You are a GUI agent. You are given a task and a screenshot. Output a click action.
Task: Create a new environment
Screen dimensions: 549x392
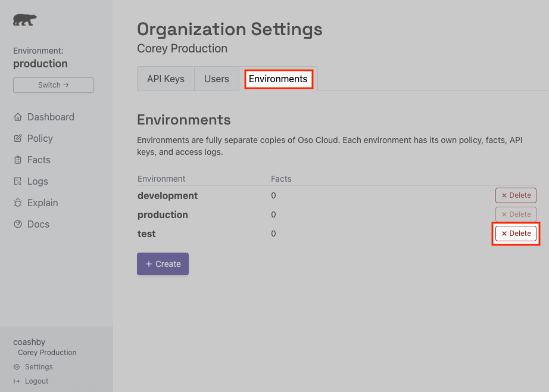tap(163, 264)
